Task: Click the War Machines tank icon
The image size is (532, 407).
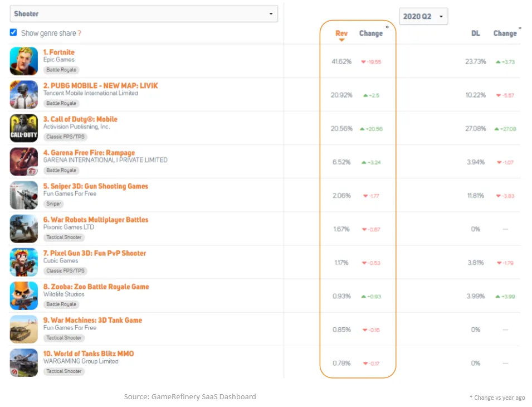Action: click(24, 329)
